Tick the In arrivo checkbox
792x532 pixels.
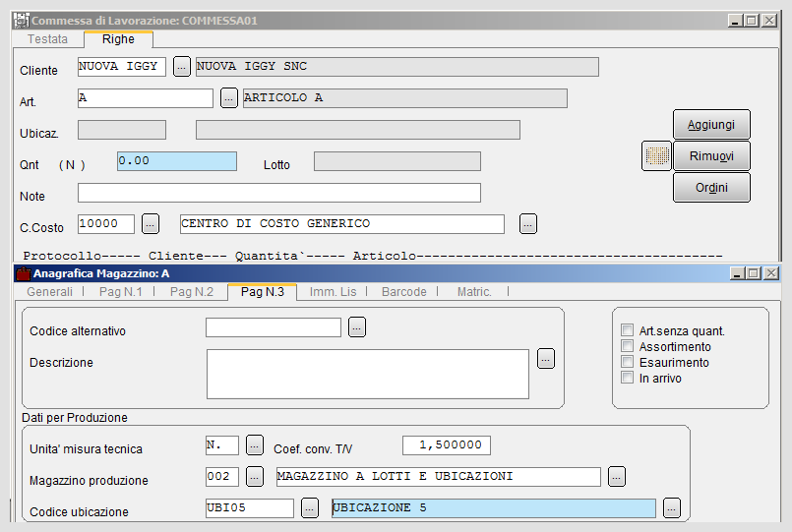click(627, 377)
